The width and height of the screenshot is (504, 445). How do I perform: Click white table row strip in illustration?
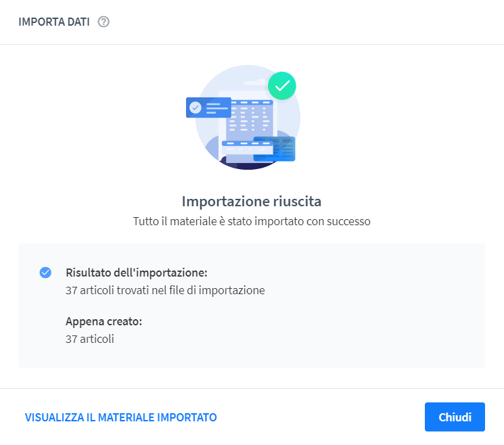[247, 147]
